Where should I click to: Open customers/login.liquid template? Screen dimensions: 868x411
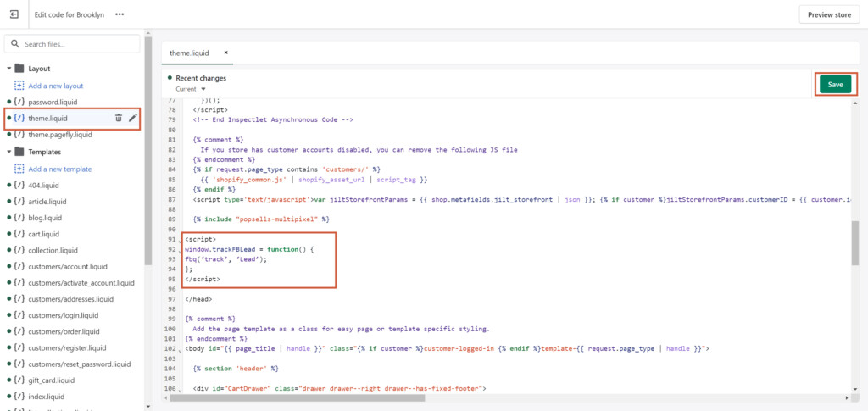point(63,315)
